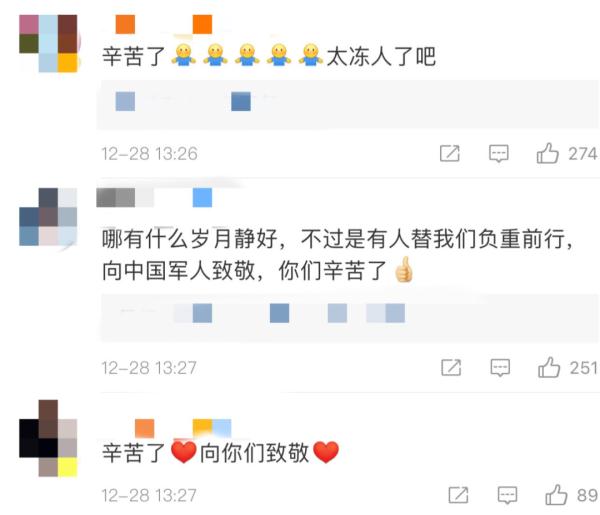
Task: Like the 太冻人了吧 comment with 274 likes
Action: click(x=548, y=153)
